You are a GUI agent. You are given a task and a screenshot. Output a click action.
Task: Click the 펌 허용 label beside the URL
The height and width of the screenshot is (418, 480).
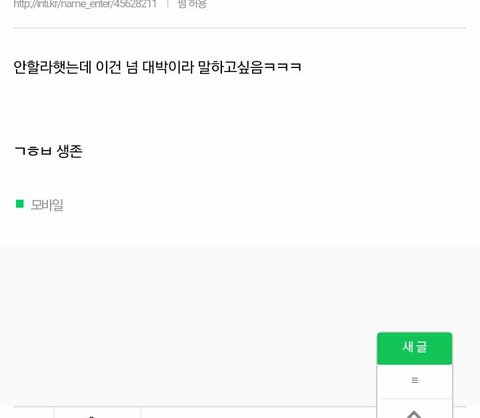192,4
